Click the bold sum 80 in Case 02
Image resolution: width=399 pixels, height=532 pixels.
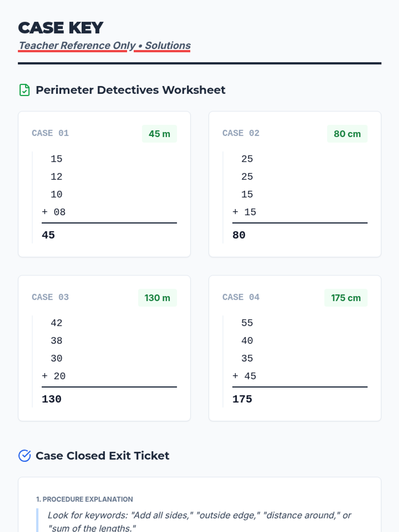pyautogui.click(x=239, y=235)
